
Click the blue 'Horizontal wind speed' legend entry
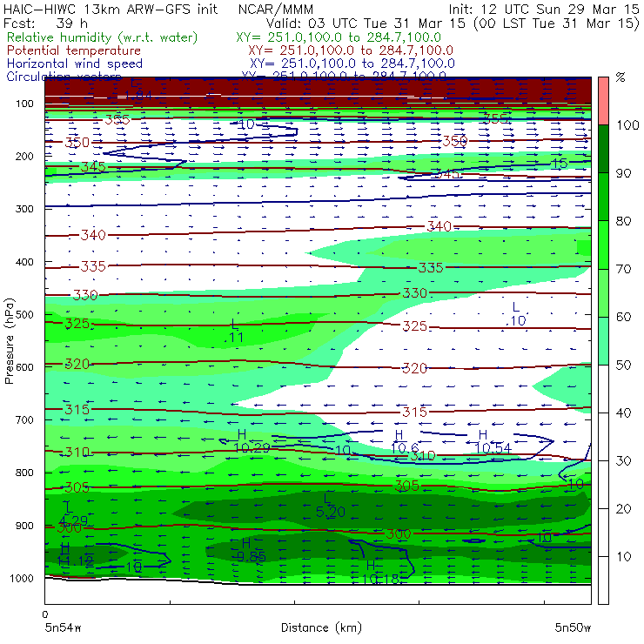pos(75,64)
